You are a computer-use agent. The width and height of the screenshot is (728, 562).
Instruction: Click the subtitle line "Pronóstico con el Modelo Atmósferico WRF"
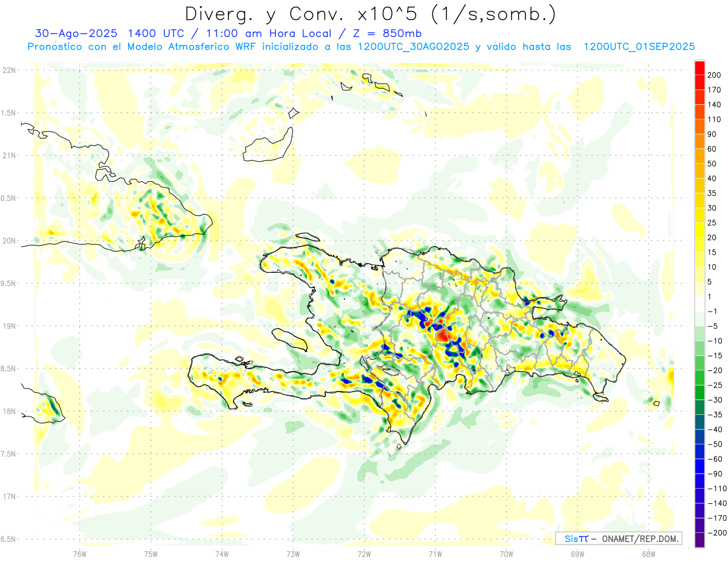tap(361, 47)
